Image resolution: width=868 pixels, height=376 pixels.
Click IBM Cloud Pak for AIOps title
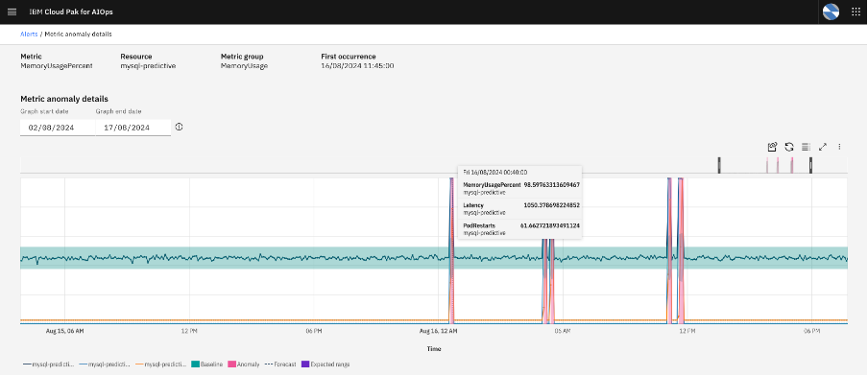coord(71,12)
